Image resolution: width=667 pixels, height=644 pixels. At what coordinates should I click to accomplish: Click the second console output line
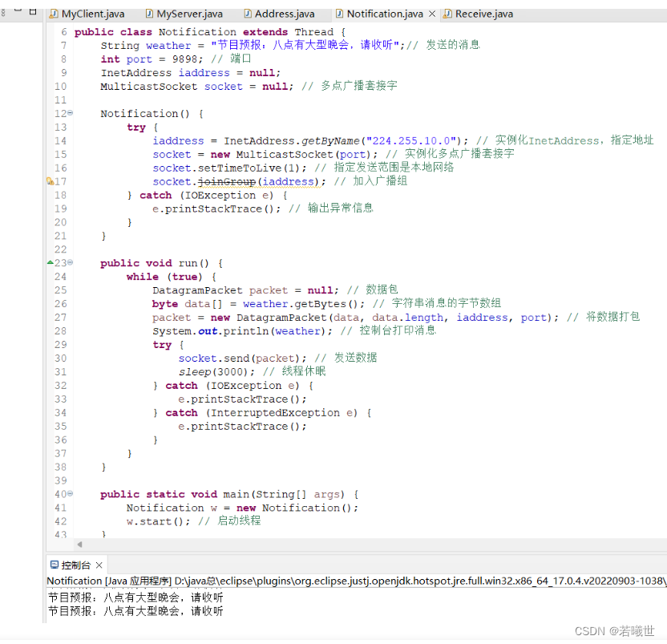tap(135, 611)
